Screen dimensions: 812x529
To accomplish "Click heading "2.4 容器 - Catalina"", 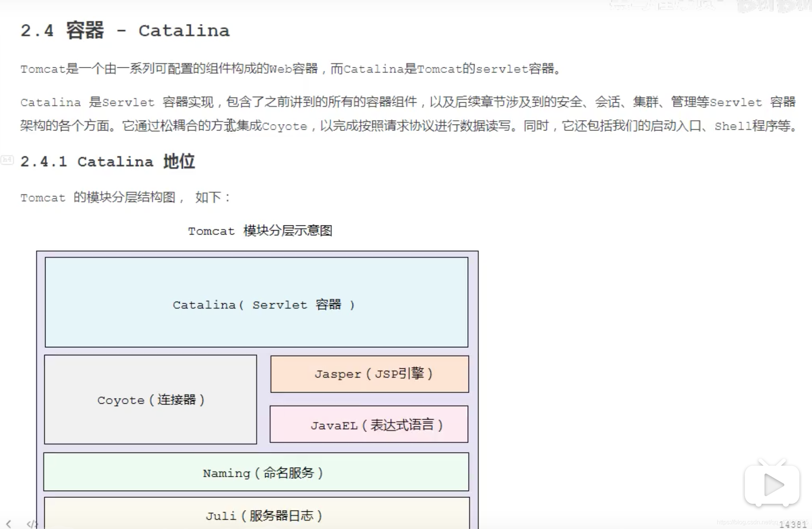I will coord(125,30).
